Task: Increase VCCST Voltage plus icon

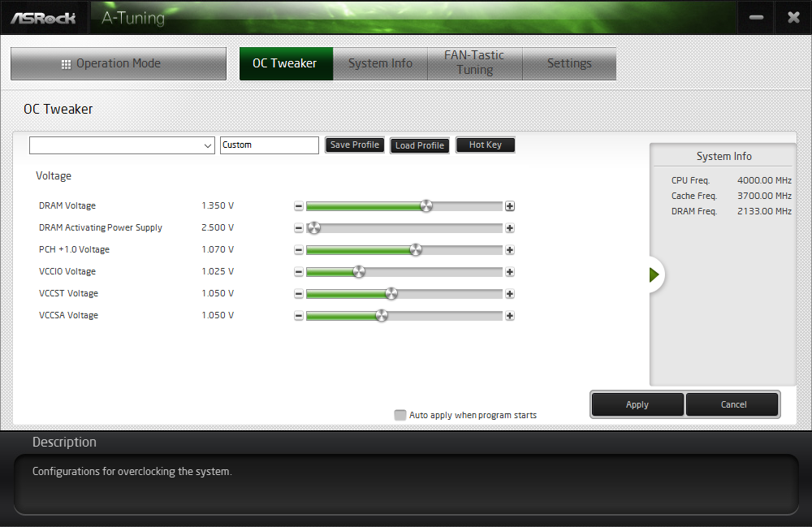Action: click(x=510, y=294)
